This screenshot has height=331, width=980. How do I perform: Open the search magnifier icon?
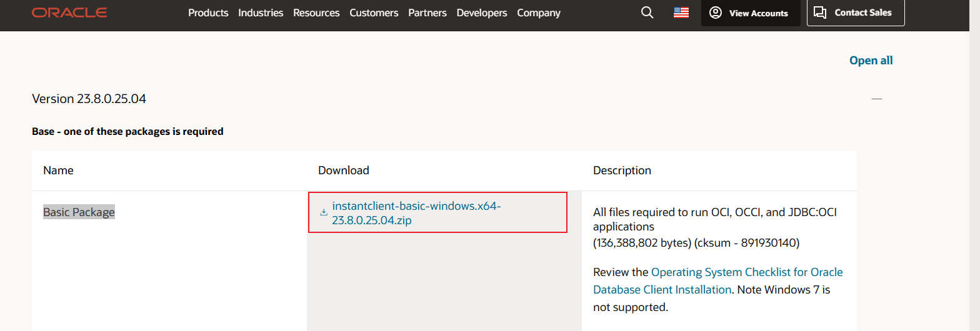pos(647,12)
